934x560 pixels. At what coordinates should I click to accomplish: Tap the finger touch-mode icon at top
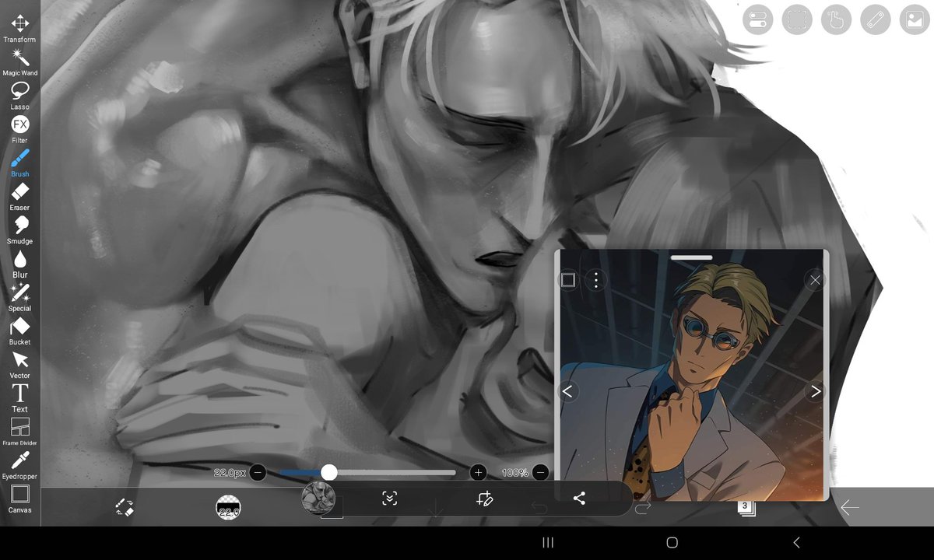[836, 19]
